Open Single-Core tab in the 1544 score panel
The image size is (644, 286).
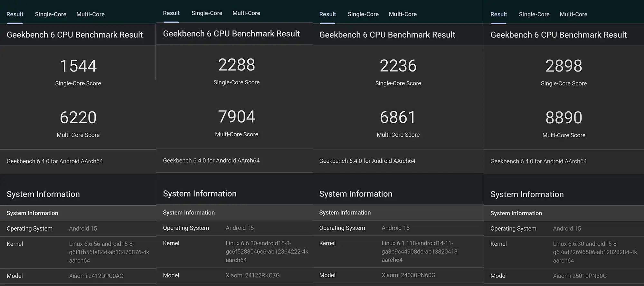point(51,14)
